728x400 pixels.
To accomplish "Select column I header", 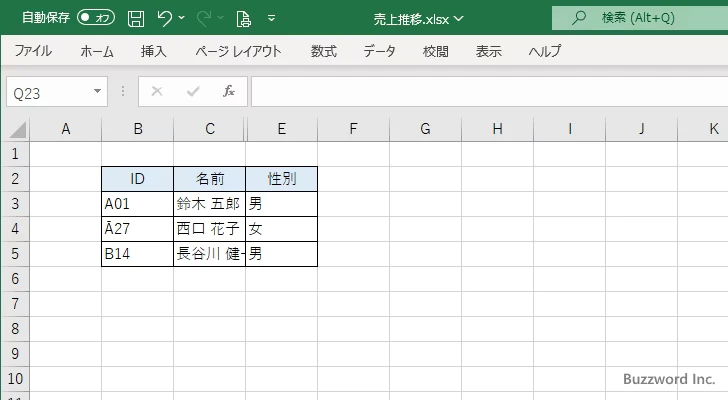I will pyautogui.click(x=569, y=129).
